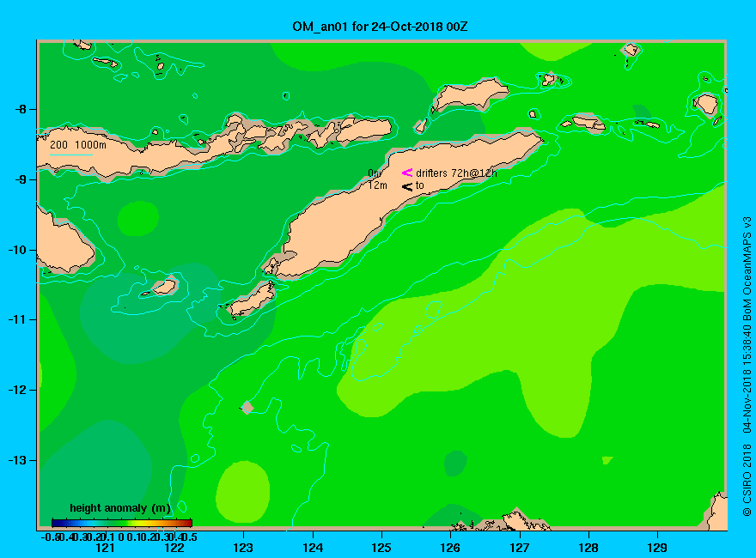
Task: Click the 124 longitude axis label
Action: [x=313, y=548]
